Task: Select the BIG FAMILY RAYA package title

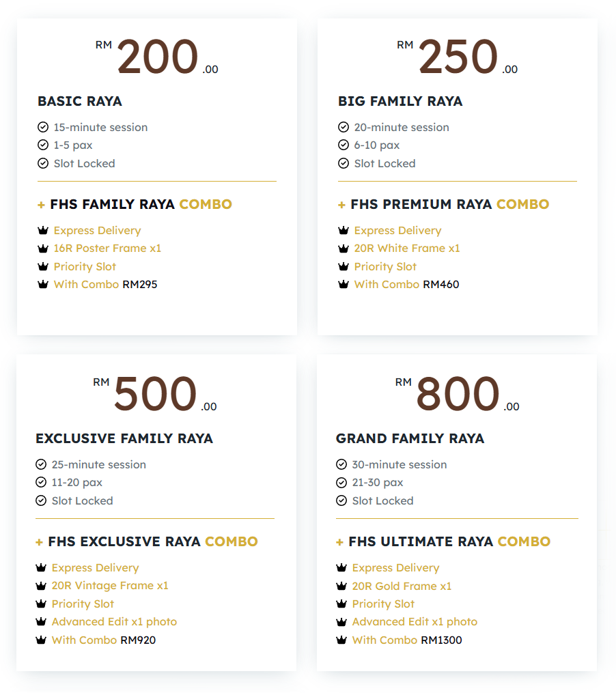Action: coord(400,101)
